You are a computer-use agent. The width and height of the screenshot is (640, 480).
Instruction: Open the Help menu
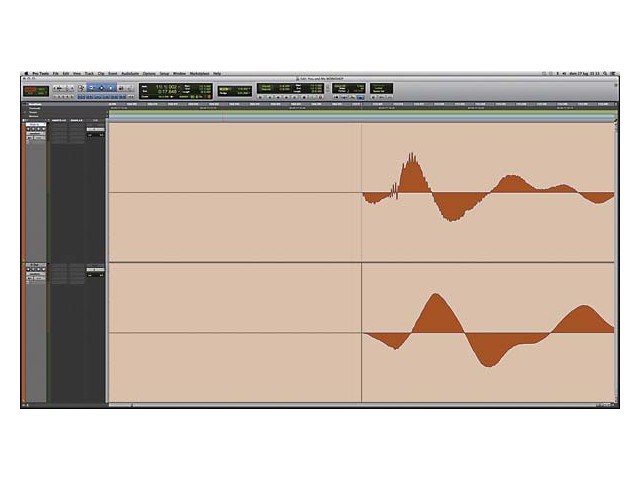217,73
